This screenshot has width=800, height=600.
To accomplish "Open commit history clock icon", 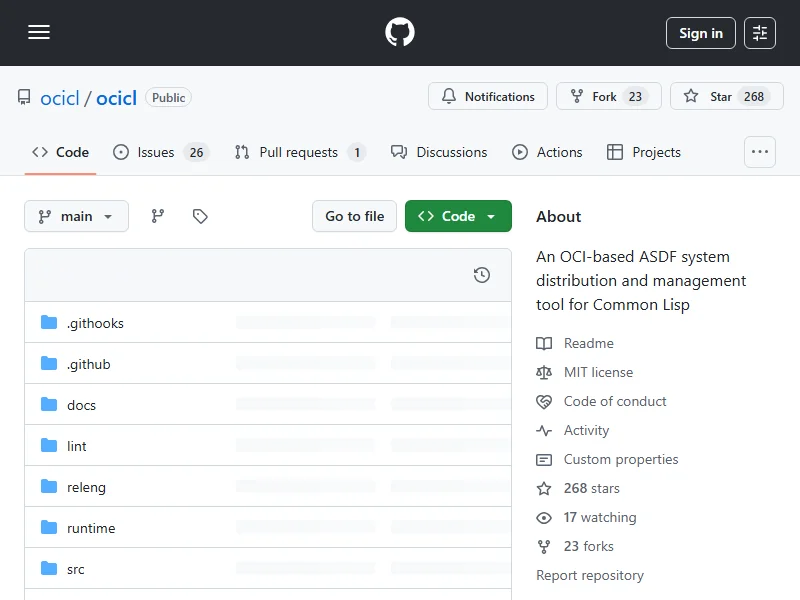I will [482, 275].
